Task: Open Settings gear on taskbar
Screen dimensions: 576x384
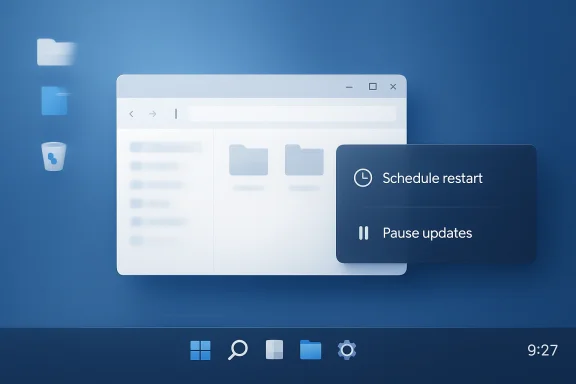Action: pyautogui.click(x=347, y=350)
